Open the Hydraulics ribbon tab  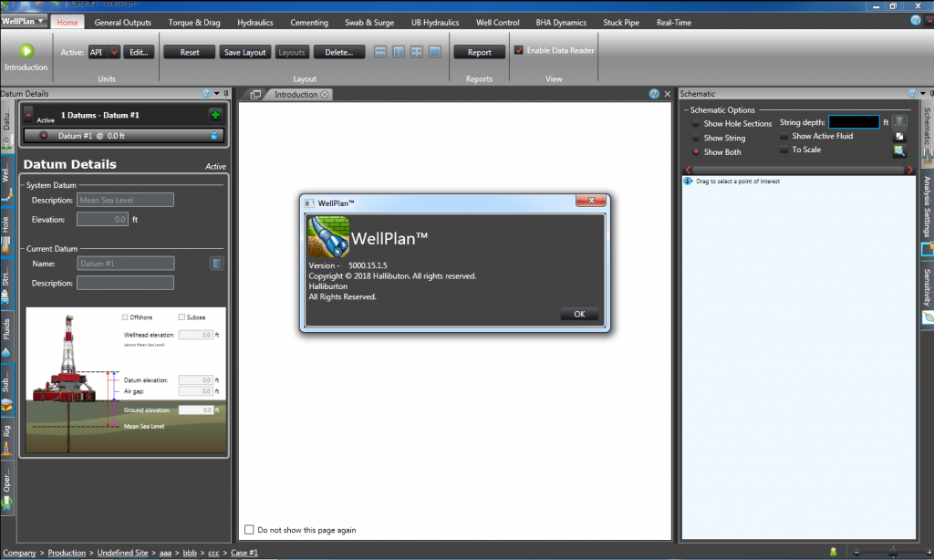pos(255,22)
